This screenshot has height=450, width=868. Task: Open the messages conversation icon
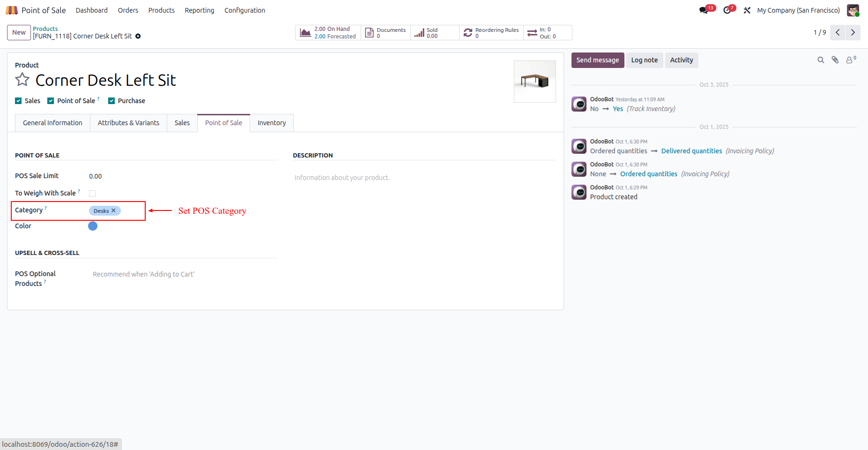[703, 10]
